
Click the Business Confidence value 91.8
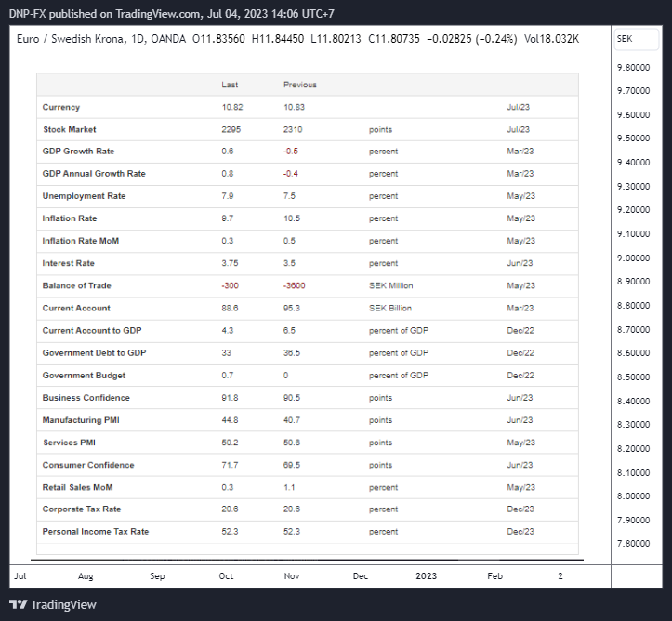pyautogui.click(x=230, y=398)
